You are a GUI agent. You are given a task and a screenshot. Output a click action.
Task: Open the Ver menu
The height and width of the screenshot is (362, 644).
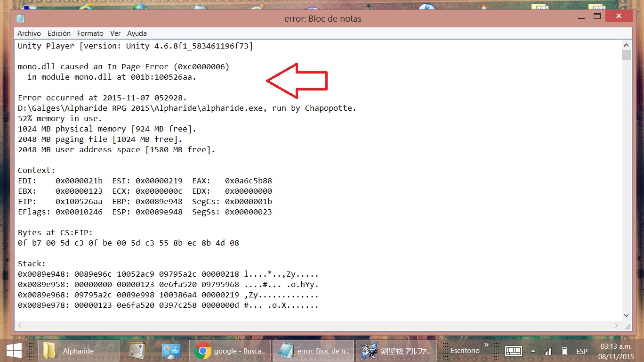pos(115,33)
